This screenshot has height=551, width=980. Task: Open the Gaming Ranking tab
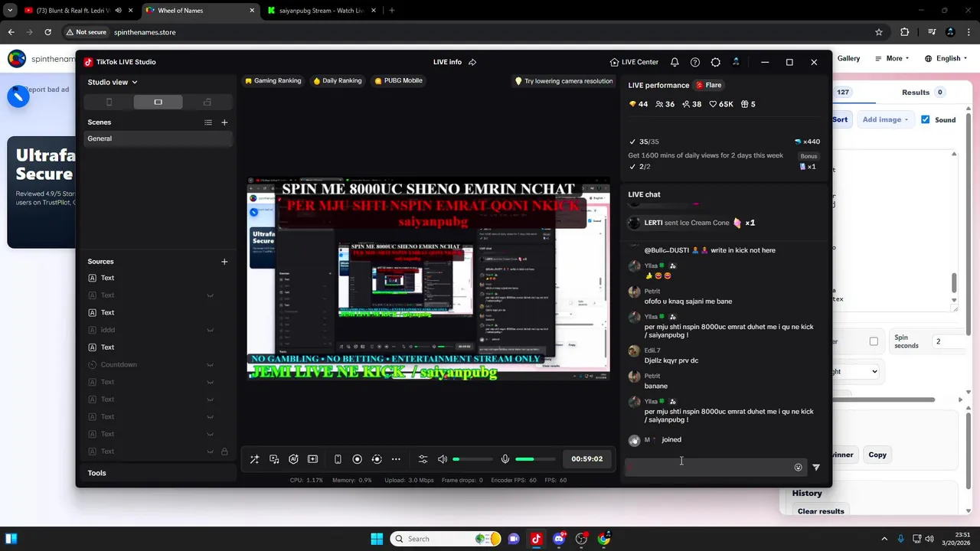[273, 80]
